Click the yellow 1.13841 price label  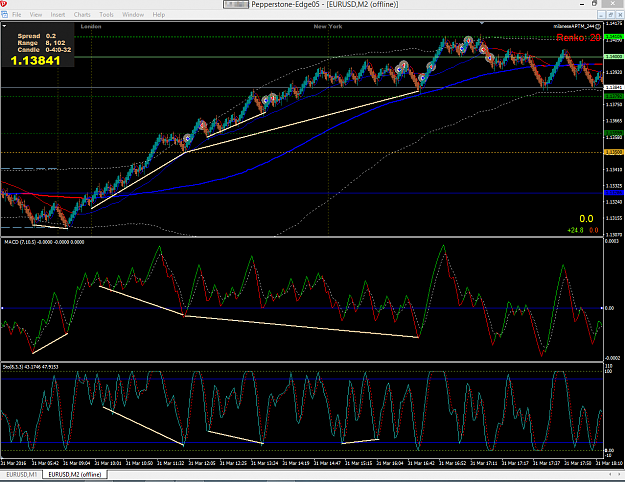pyautogui.click(x=35, y=61)
